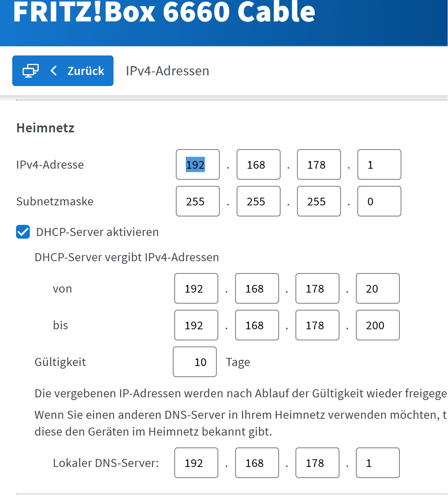Click the Gültigkeit days field

point(195,362)
